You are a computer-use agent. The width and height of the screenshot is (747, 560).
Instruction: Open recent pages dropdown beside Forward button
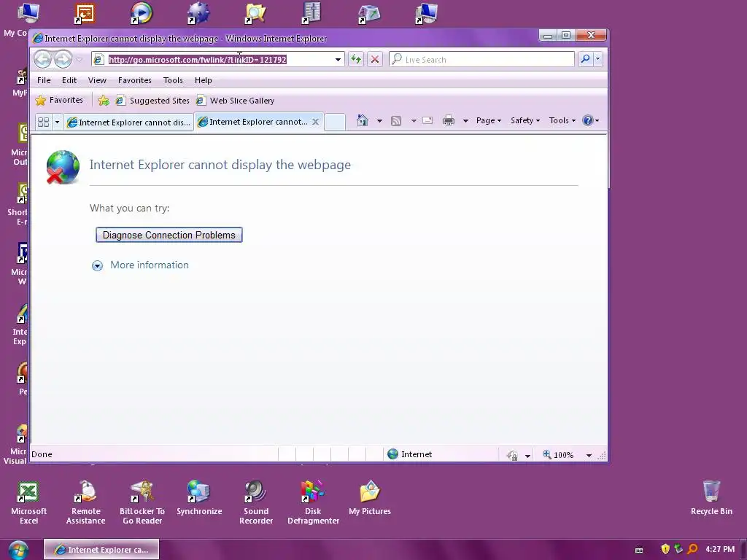click(x=79, y=60)
